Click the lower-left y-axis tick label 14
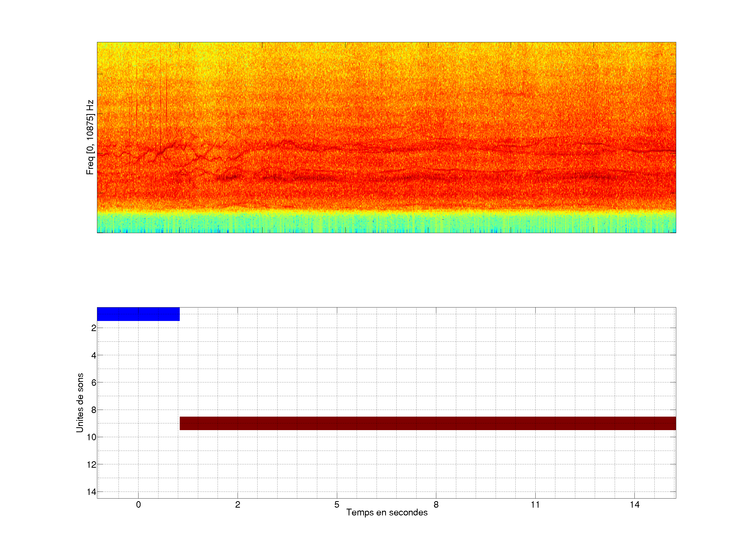This screenshot has height=560, width=747. point(92,492)
